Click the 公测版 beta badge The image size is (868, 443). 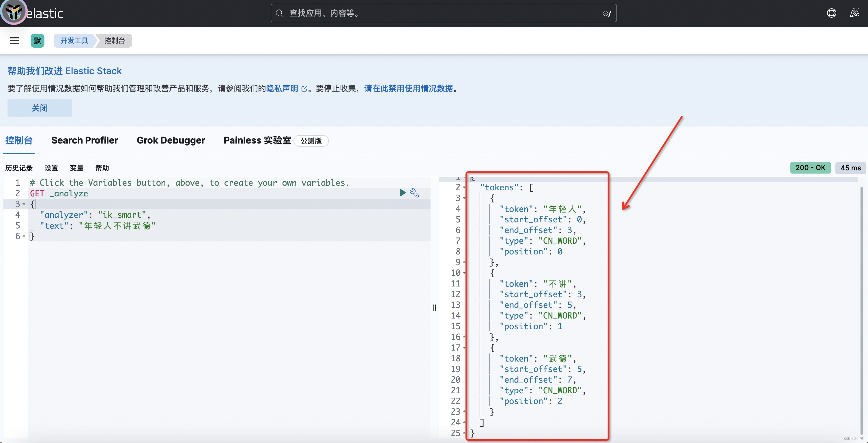311,141
